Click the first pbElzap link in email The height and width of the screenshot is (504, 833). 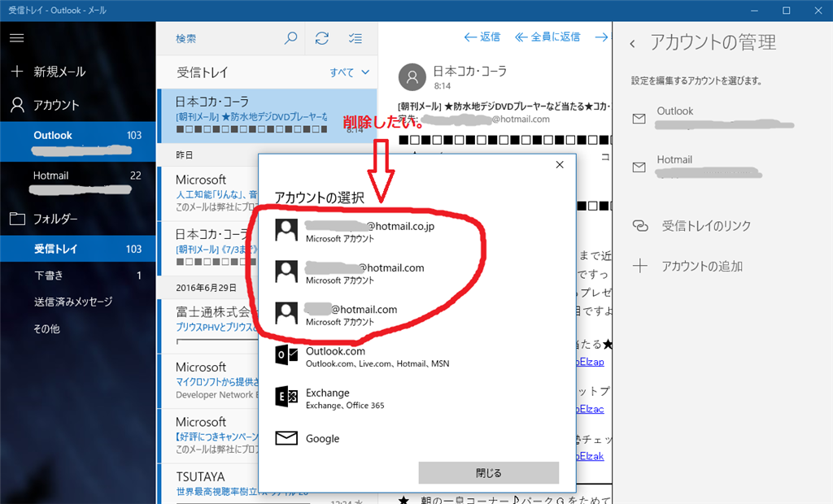[591, 362]
